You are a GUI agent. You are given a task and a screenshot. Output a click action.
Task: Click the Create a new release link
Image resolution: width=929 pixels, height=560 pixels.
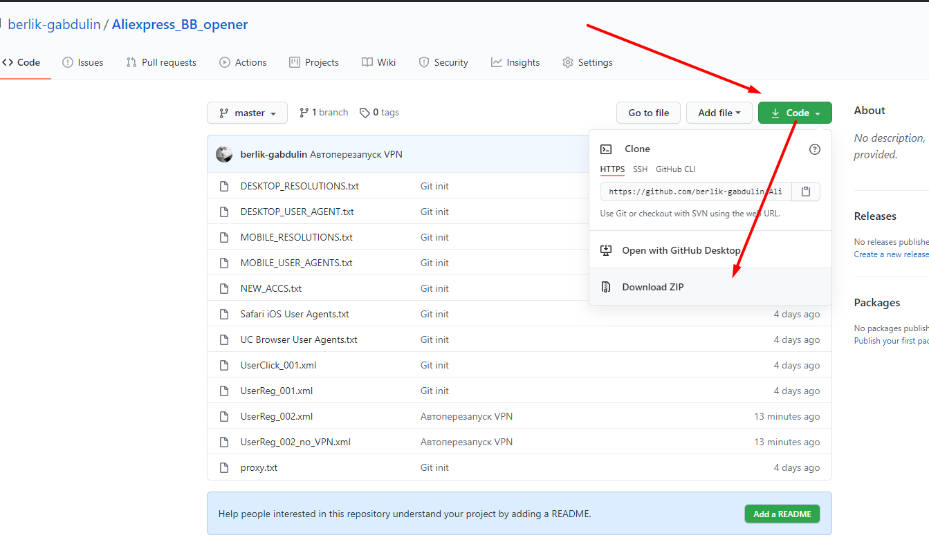(892, 254)
